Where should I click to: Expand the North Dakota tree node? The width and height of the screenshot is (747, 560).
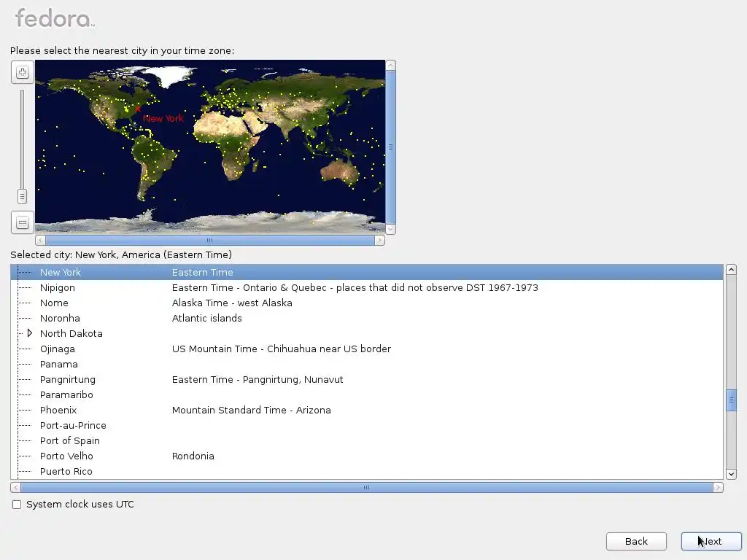pos(29,333)
